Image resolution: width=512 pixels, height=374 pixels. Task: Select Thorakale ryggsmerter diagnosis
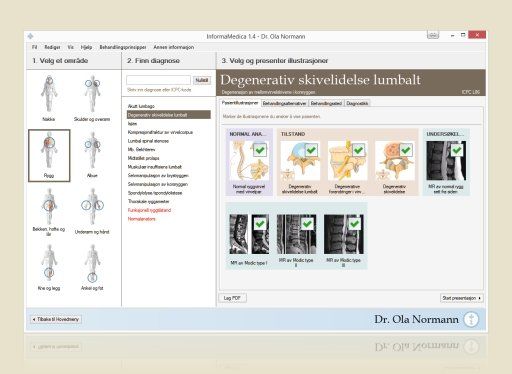coord(149,201)
